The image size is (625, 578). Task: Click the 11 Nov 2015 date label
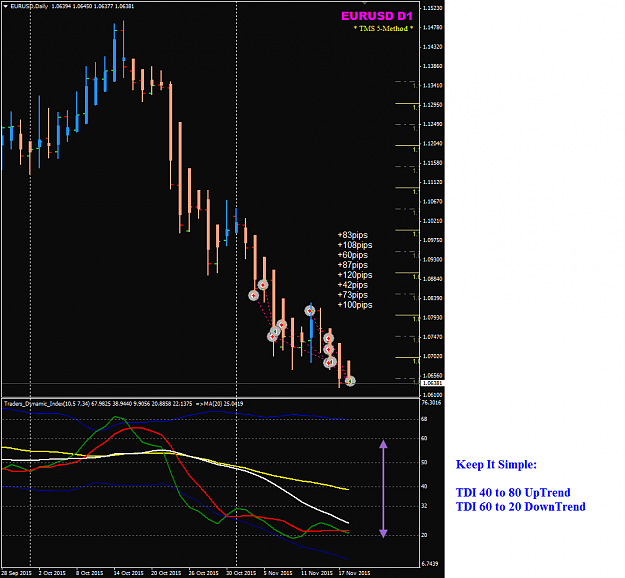click(317, 573)
